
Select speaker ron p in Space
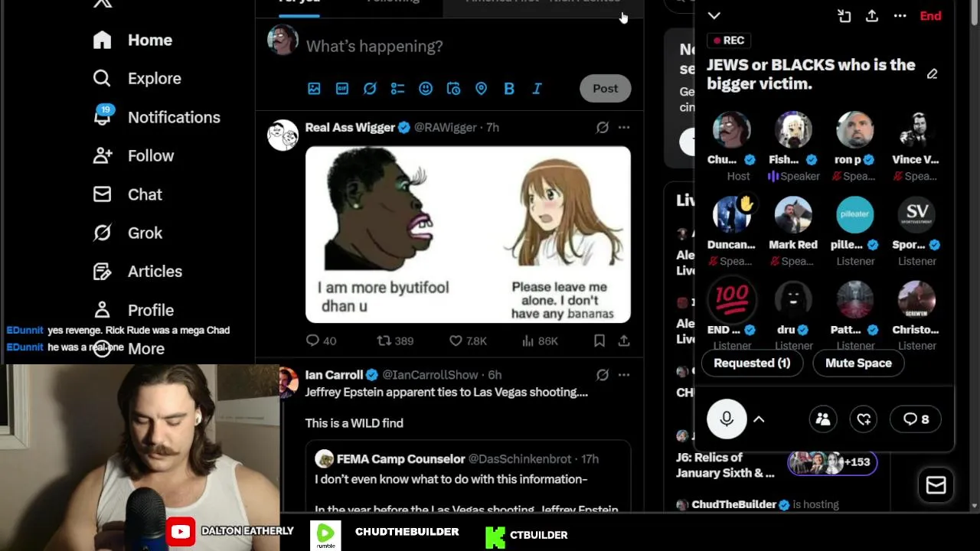(855, 130)
